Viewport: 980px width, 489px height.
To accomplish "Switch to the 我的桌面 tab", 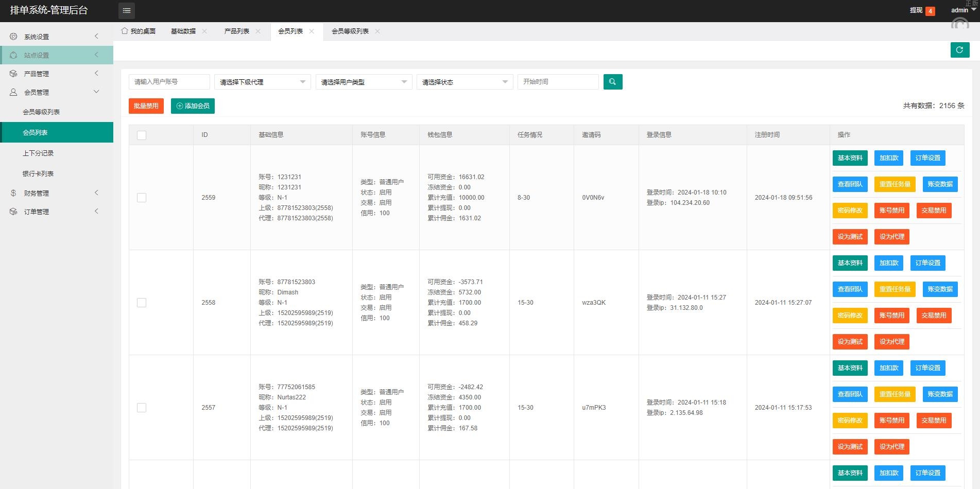I will point(142,31).
